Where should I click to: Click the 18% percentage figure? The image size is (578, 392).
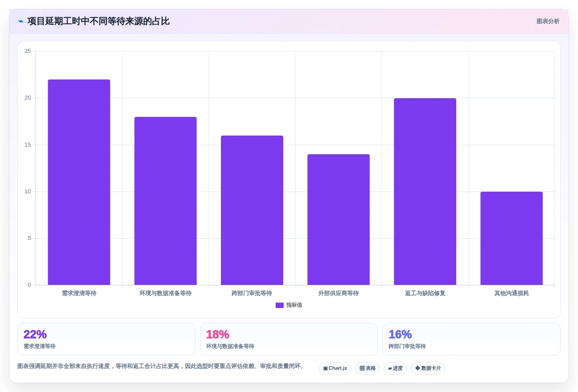pyautogui.click(x=218, y=334)
